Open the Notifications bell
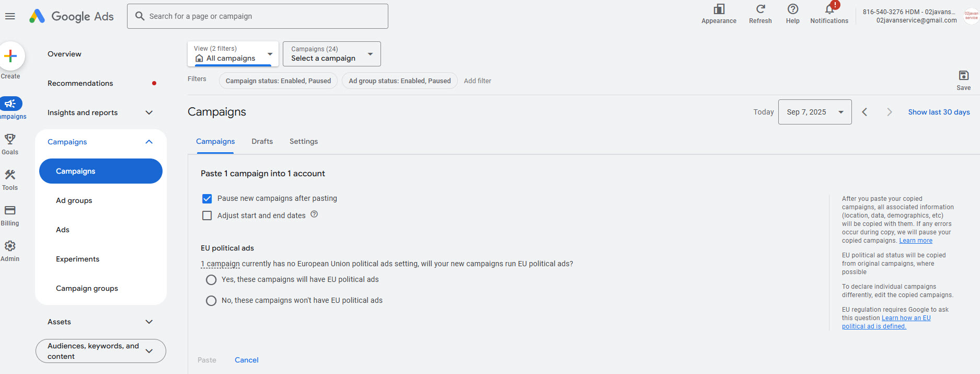The width and height of the screenshot is (980, 374). coord(829,9)
